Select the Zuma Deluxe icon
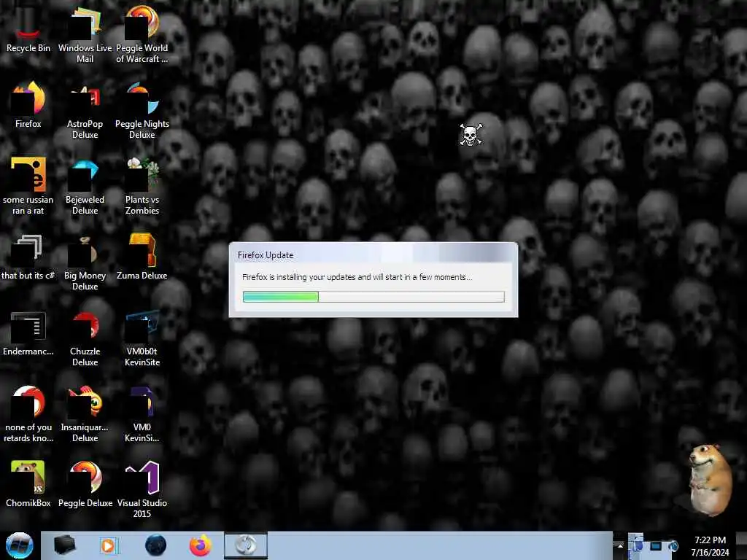 pos(142,256)
